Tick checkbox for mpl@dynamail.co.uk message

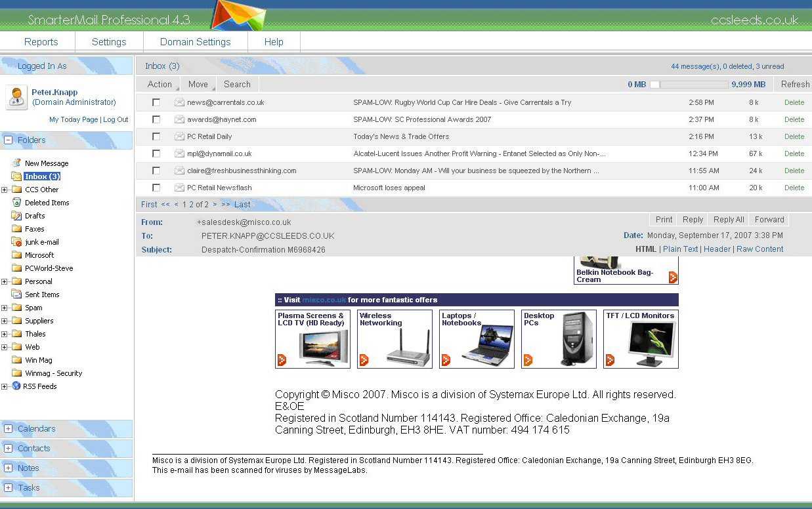coord(156,153)
